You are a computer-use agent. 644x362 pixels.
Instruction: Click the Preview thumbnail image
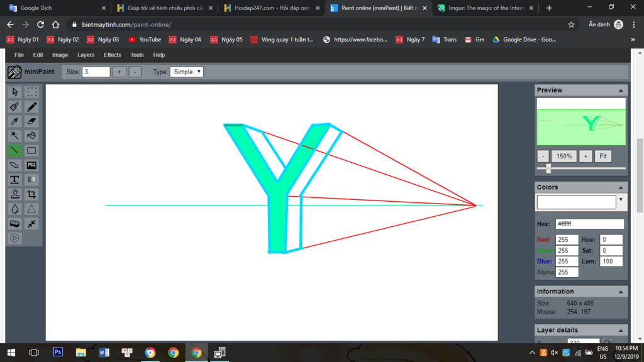tap(581, 121)
